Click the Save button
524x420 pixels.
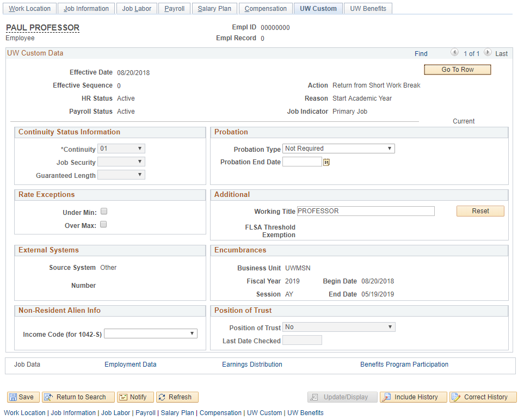pos(23,397)
